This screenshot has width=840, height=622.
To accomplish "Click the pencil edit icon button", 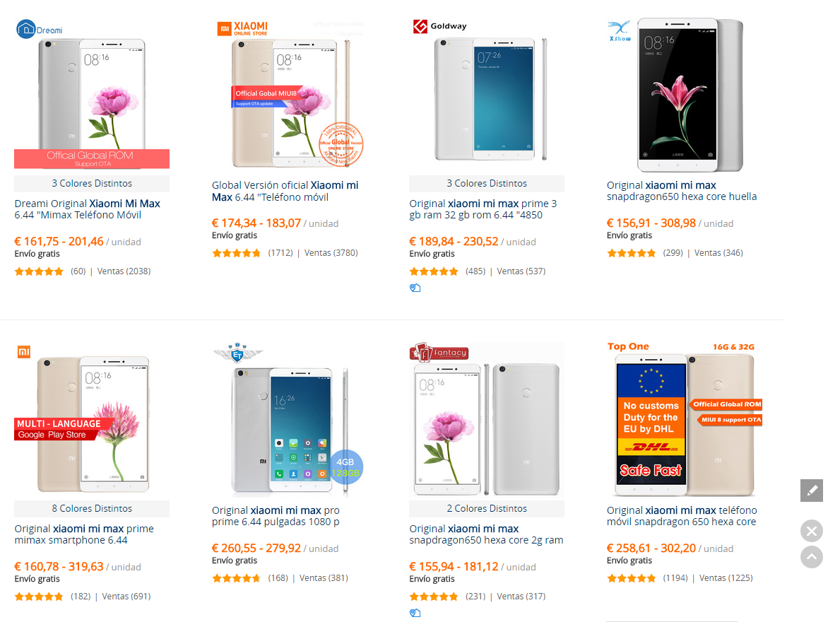I will (812, 491).
